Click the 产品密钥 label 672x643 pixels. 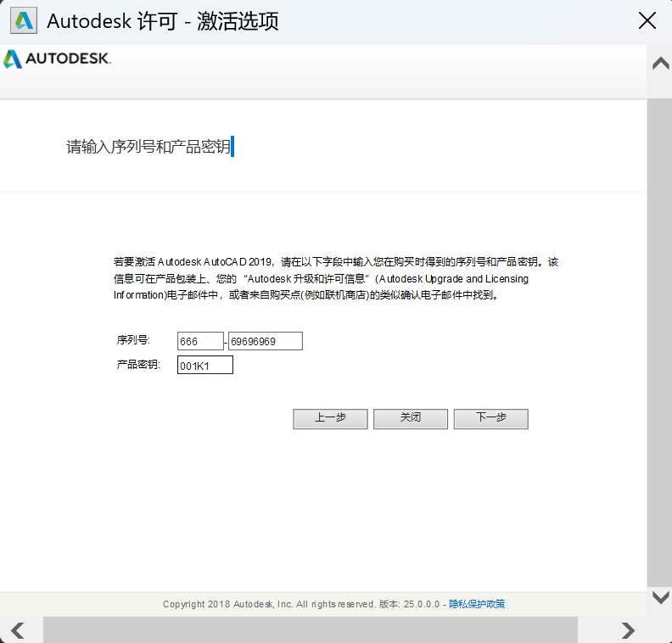[x=138, y=365]
